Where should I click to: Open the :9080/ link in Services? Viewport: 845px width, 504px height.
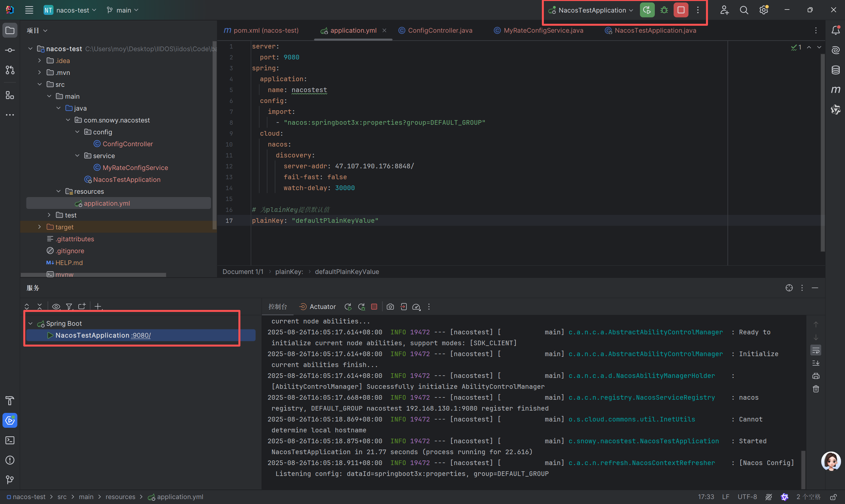tap(141, 335)
